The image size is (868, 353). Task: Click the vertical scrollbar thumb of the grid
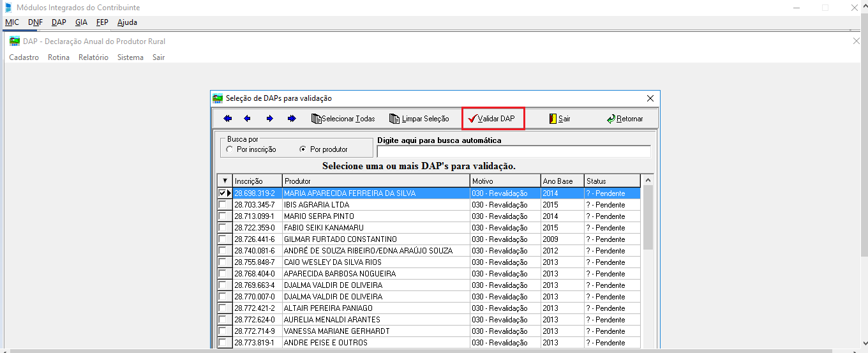648,218
